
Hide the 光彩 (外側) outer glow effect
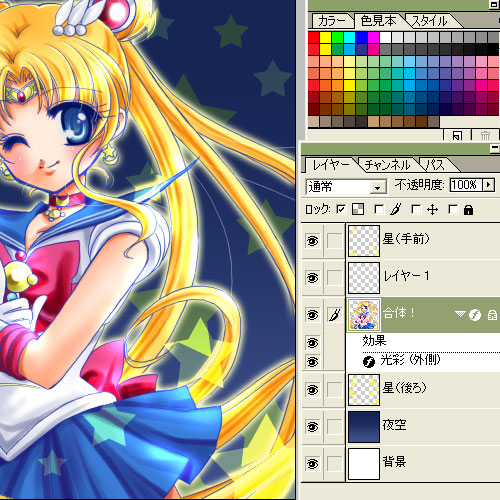tap(312, 361)
